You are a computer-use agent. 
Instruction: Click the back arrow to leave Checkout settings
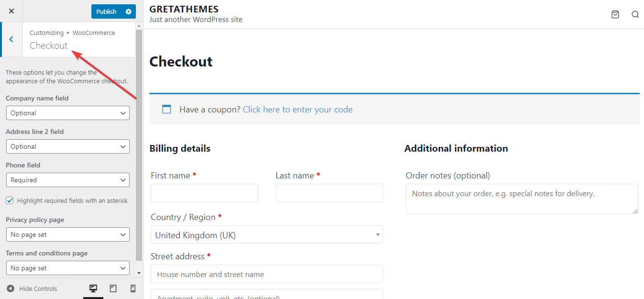pos(11,39)
